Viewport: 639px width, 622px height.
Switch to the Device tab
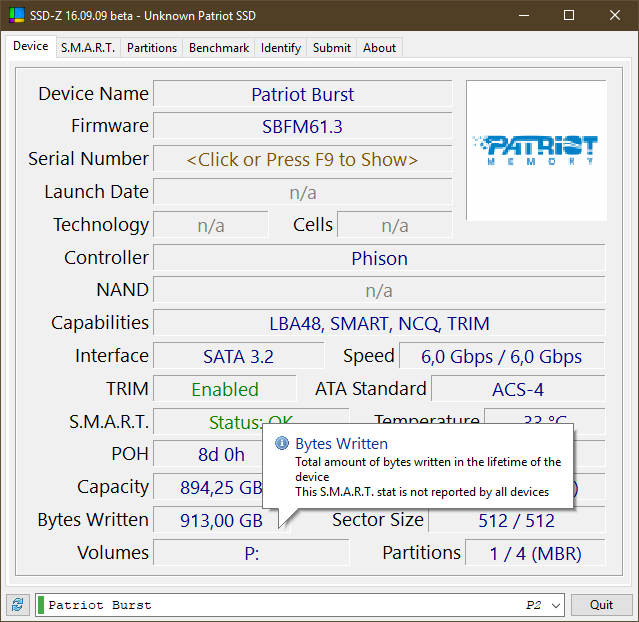pyautogui.click(x=31, y=46)
